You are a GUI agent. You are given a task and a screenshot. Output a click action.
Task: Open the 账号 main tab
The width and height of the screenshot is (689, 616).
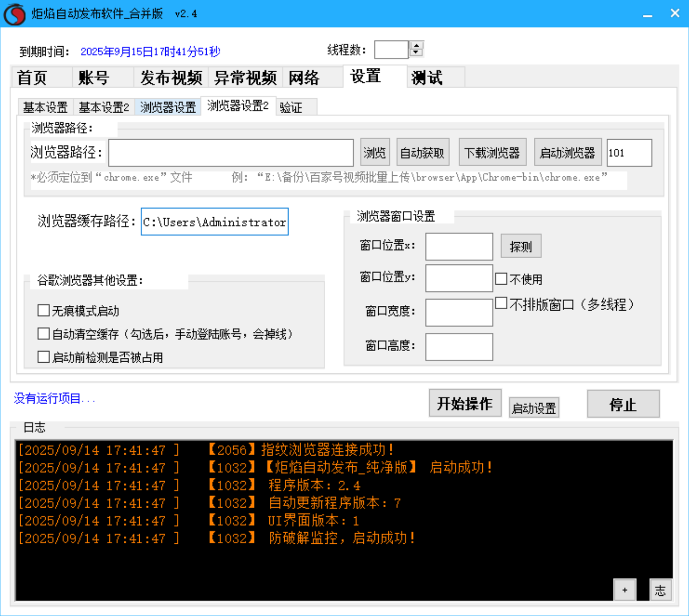pyautogui.click(x=93, y=78)
